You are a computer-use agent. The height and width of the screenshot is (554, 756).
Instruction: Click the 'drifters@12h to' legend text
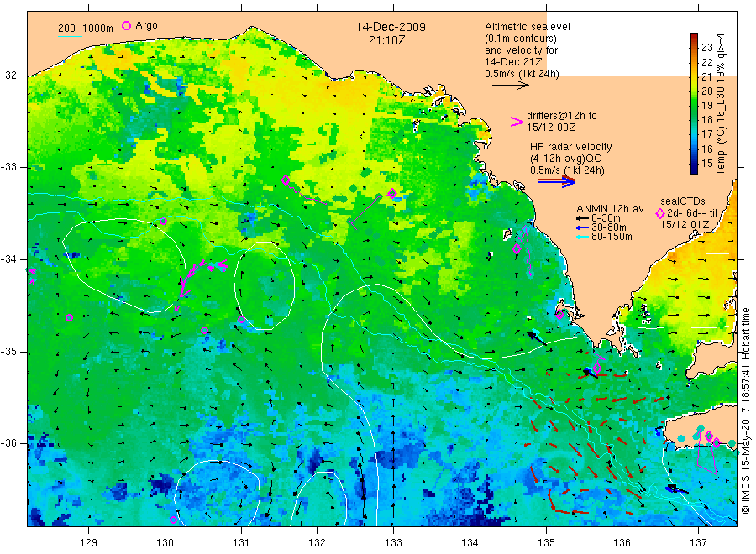pos(562,116)
